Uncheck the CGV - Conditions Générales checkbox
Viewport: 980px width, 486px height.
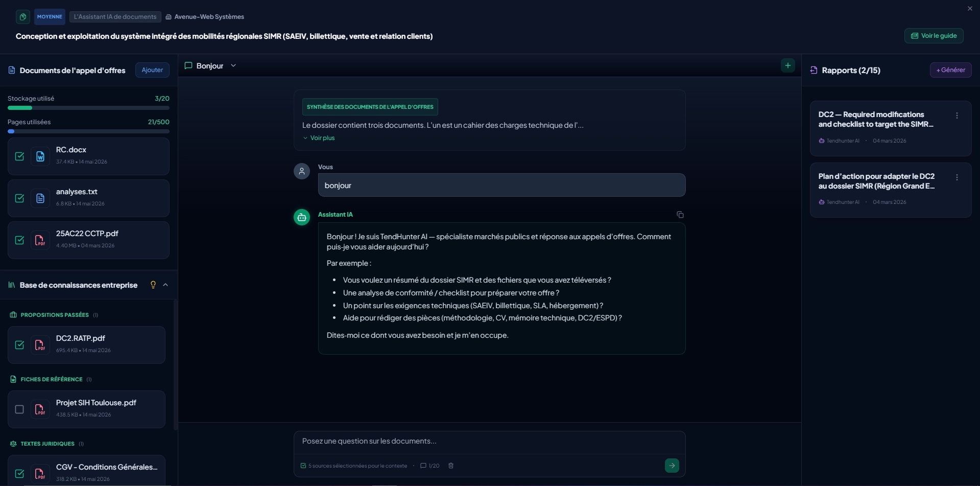click(19, 474)
